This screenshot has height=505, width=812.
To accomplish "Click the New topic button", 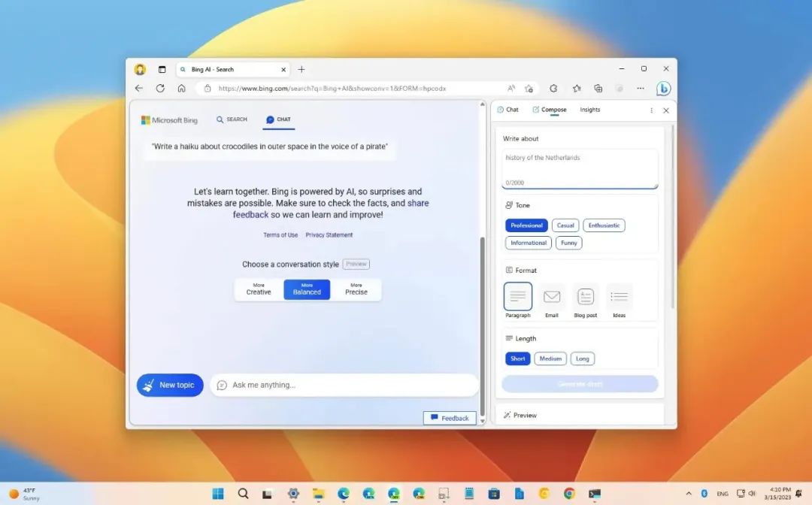I will coord(170,385).
